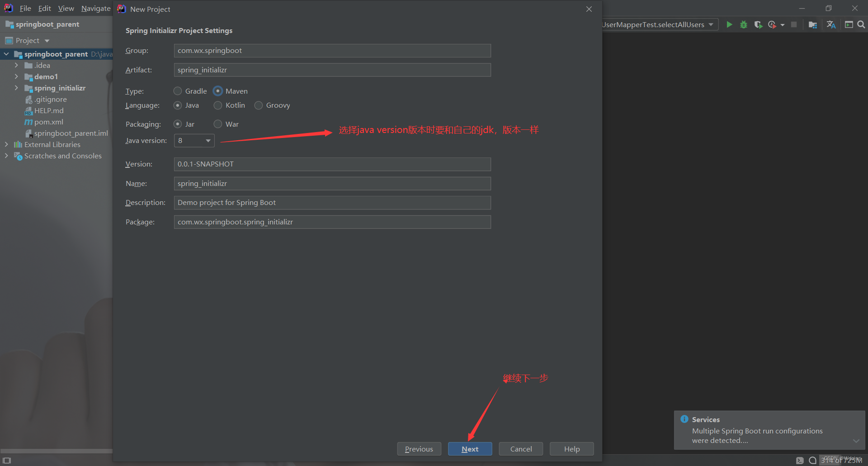Click the Project panel horizontal scrollbar
868x466 pixels.
[x=57, y=451]
